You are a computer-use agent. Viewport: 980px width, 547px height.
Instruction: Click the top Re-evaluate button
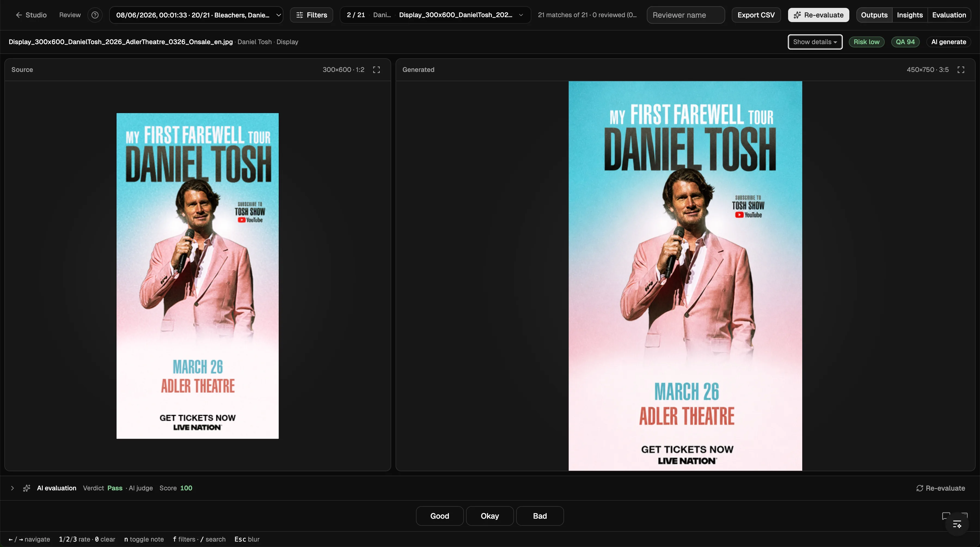pos(818,15)
